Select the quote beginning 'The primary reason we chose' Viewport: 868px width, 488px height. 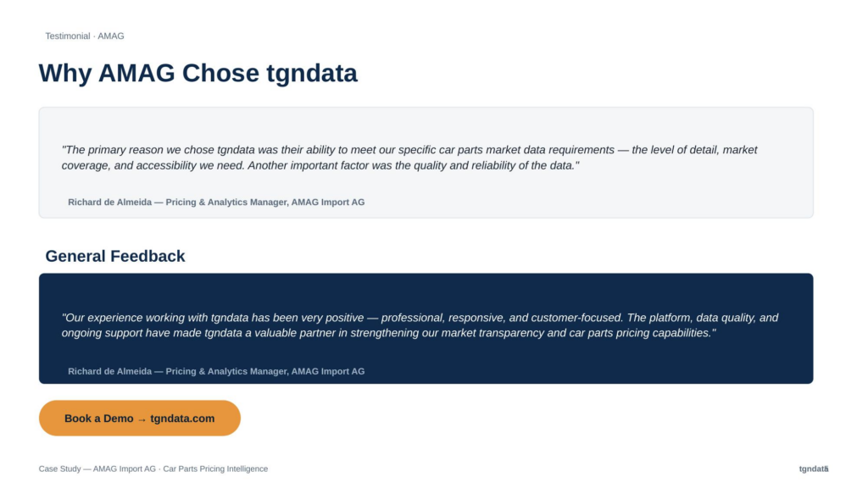[409, 158]
